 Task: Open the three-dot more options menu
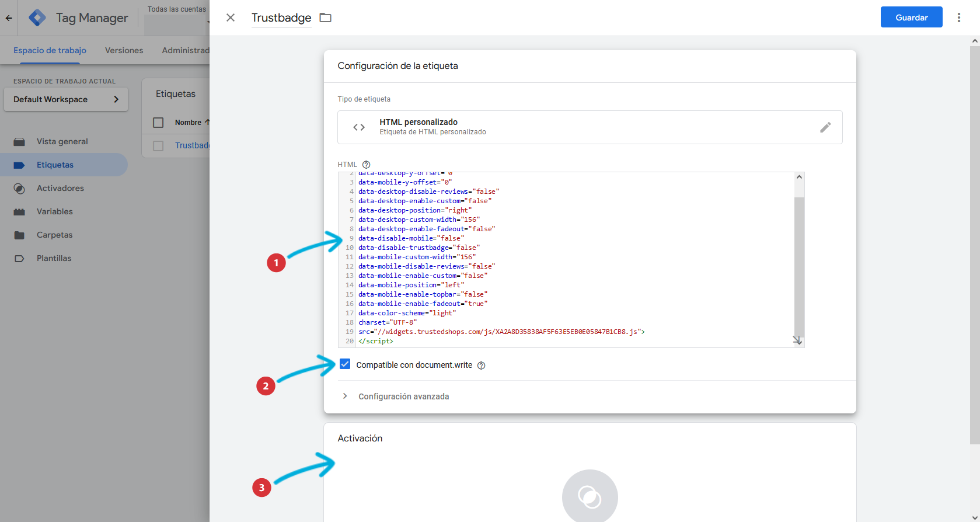(958, 18)
